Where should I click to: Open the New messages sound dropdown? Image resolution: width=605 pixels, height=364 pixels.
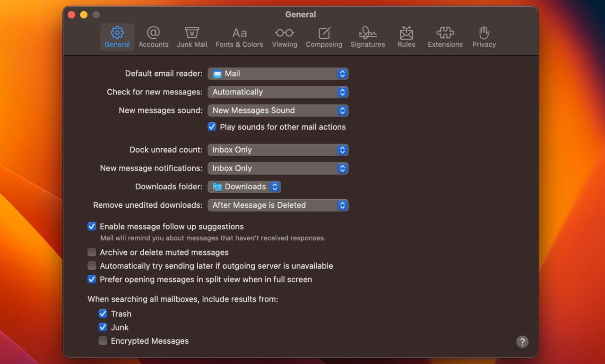(x=278, y=110)
